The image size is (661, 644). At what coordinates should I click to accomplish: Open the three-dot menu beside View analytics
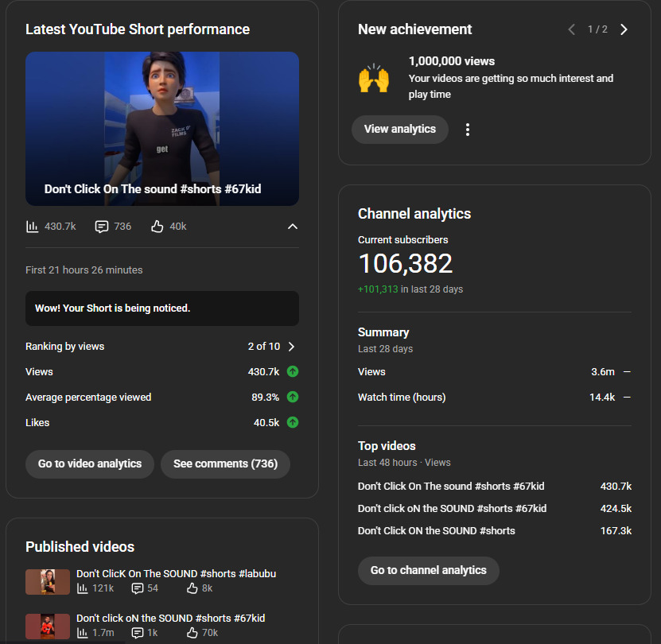(468, 130)
